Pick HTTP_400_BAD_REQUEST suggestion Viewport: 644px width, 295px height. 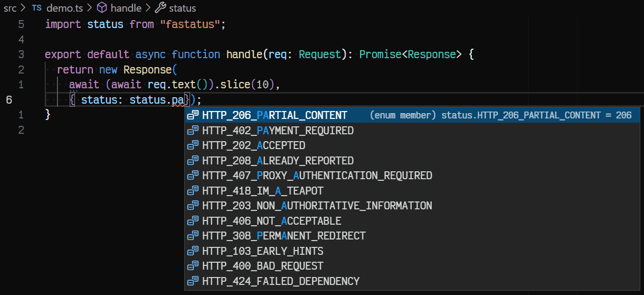412,266
